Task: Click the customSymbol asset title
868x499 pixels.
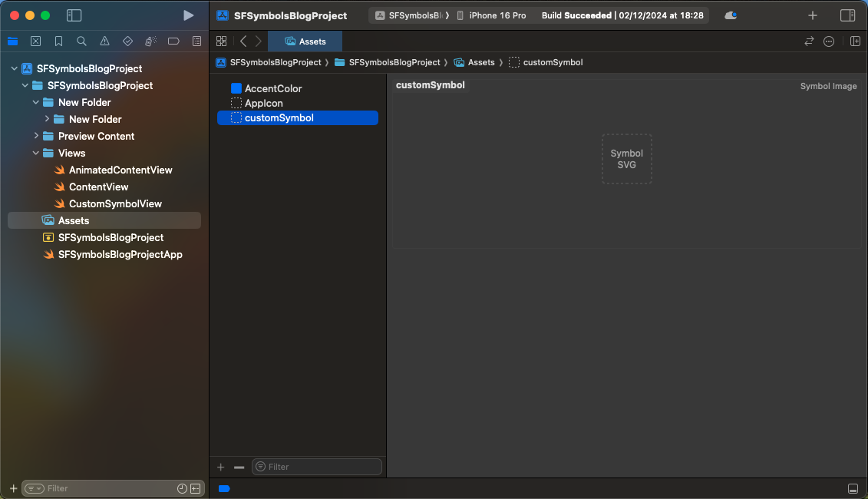Action: [430, 85]
